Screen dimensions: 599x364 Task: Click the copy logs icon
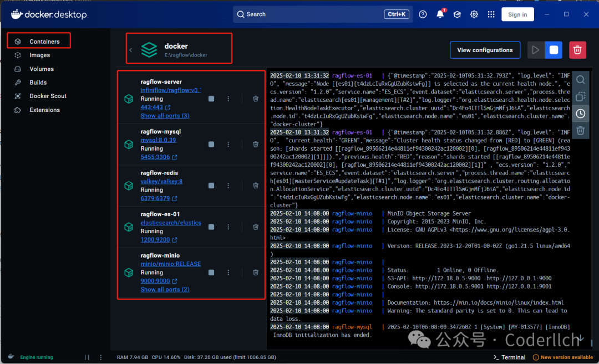(580, 96)
